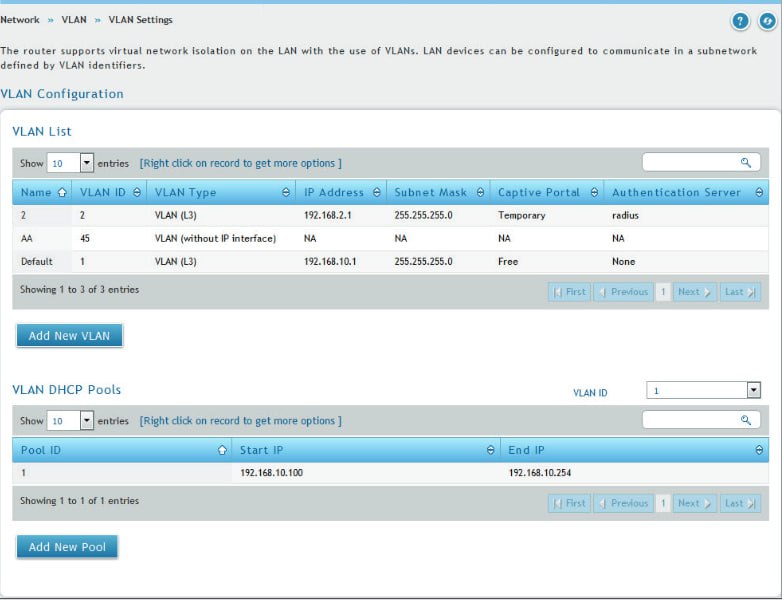Click First page button in DHCP Pools
782x600 pixels.
570,503
